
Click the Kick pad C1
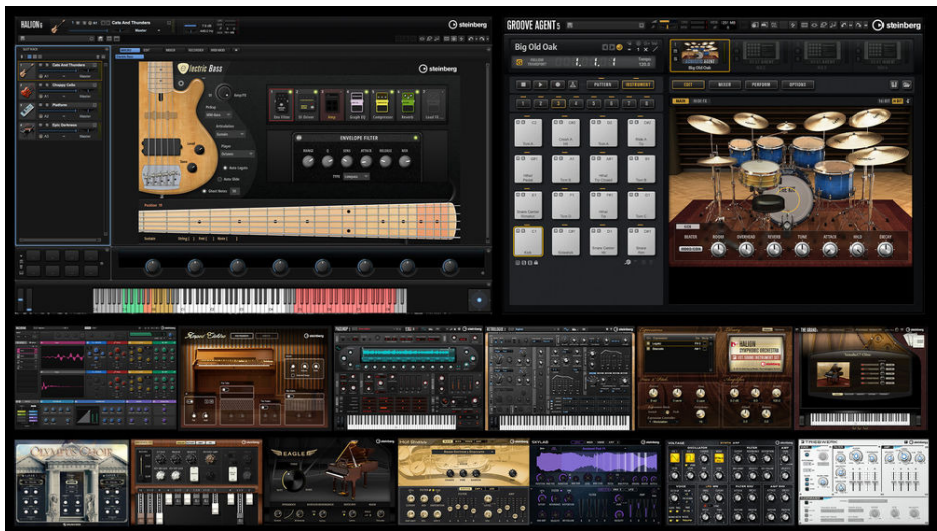528,242
